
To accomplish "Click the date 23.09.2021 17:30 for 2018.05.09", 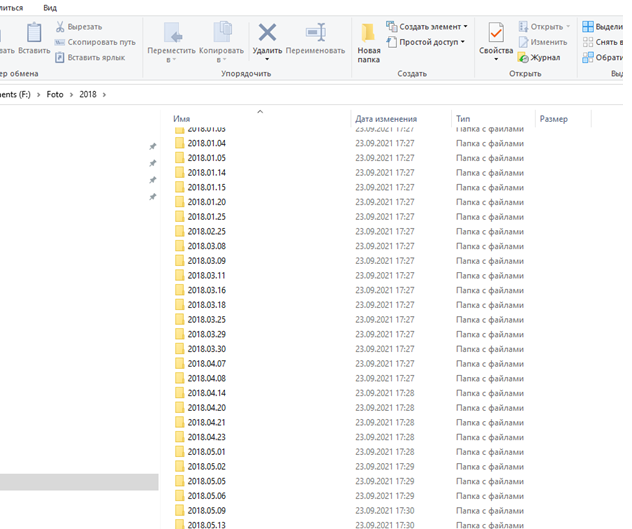I will pos(385,511).
